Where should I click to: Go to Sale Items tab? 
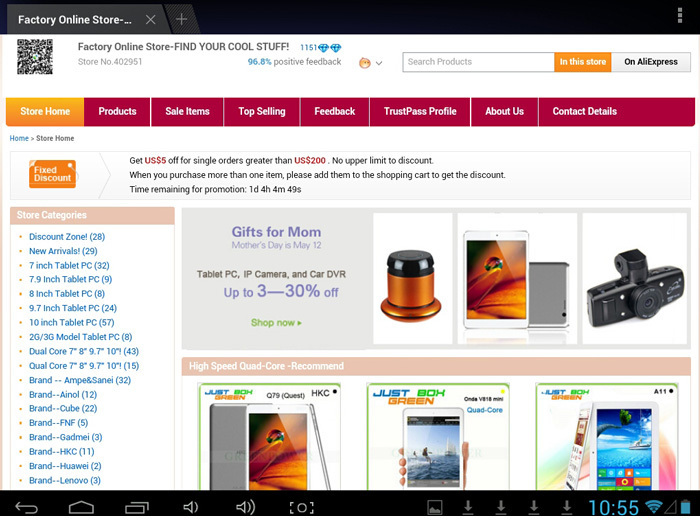188,112
